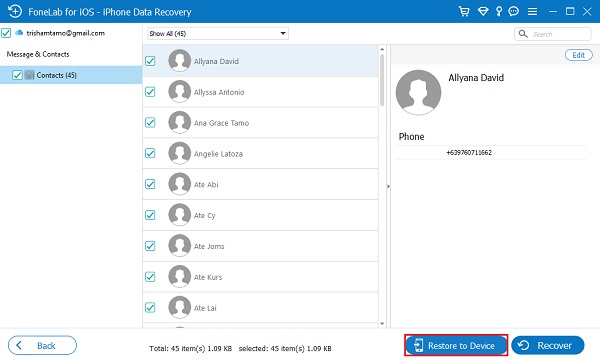Uncheck Allyssa Antonio's checkbox
The image size is (600, 362).
(x=150, y=92)
